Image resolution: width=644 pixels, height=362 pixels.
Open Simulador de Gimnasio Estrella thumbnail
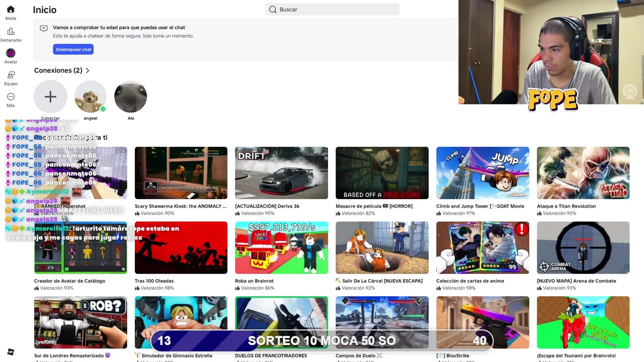[181, 322]
